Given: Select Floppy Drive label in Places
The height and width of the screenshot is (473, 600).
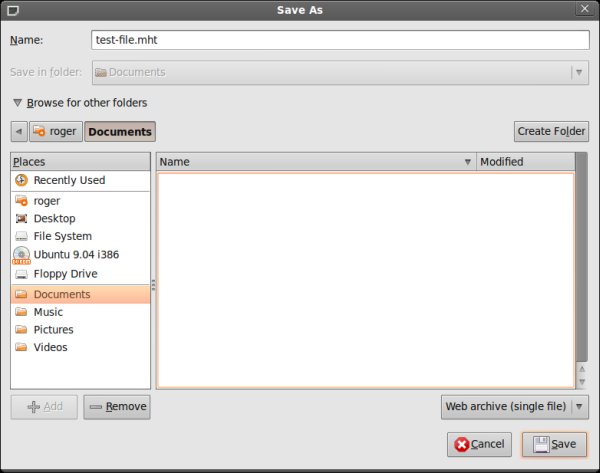Looking at the screenshot, I should (x=65, y=274).
